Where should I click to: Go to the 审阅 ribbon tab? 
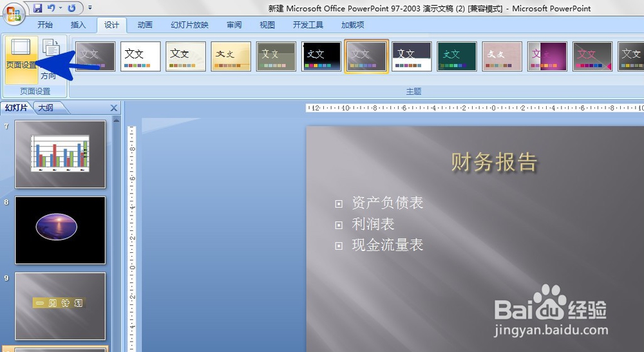(234, 25)
